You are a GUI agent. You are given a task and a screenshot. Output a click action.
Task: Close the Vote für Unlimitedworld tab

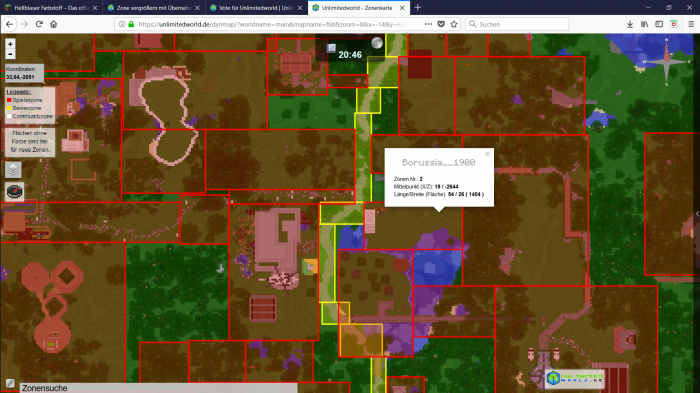[300, 8]
